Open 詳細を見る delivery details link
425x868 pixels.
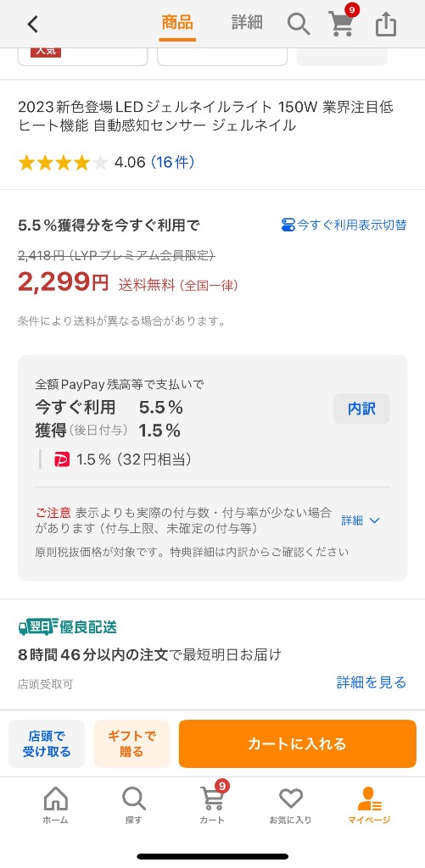point(372,682)
